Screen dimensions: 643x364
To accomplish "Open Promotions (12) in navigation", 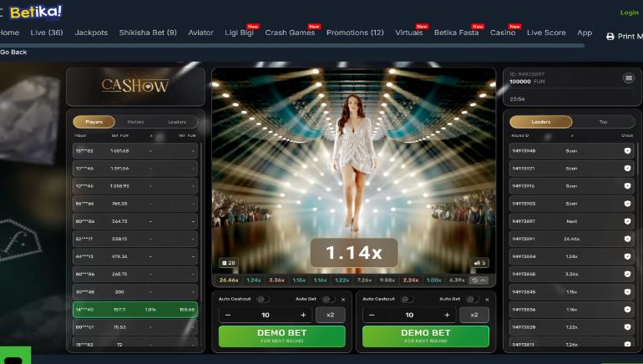I will (355, 33).
